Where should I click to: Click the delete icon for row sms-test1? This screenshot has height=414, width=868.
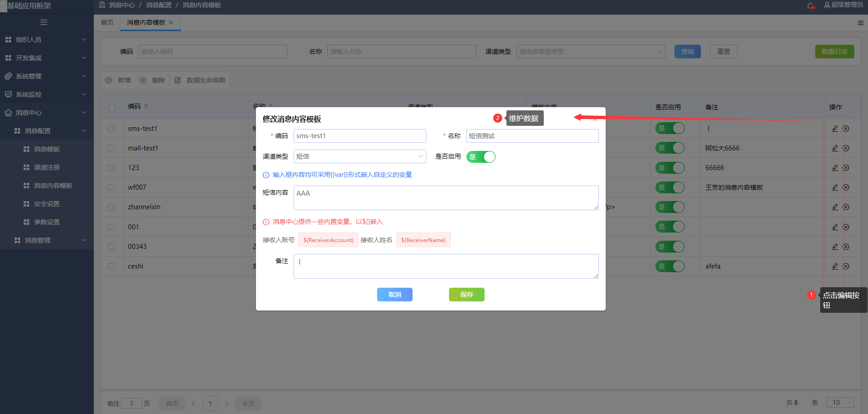[x=846, y=129]
